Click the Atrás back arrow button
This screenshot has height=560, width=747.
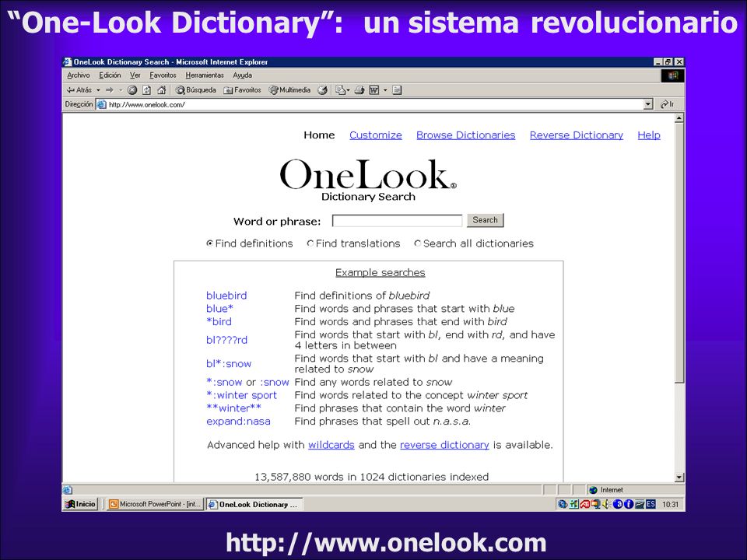pyautogui.click(x=79, y=90)
